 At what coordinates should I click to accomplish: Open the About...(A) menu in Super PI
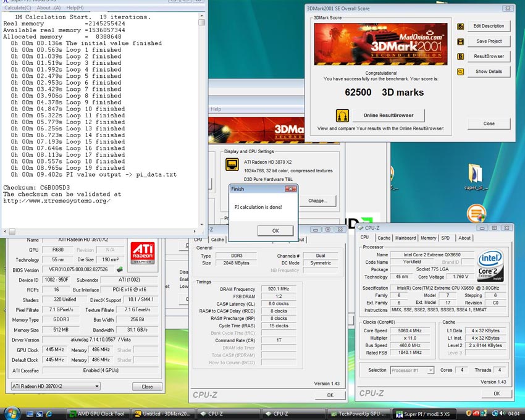(x=49, y=7)
